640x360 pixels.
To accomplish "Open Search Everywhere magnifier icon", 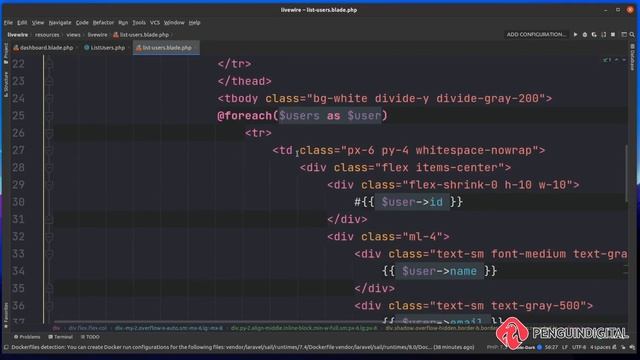I will (x=632, y=35).
